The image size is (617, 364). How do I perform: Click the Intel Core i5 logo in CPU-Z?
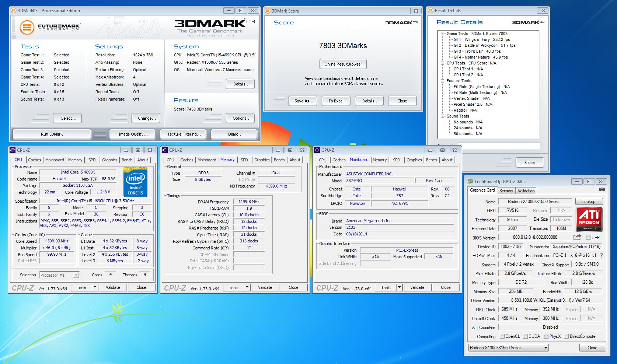(x=135, y=182)
